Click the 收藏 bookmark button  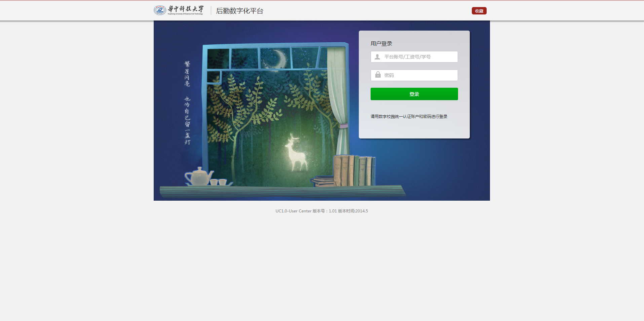click(x=479, y=11)
